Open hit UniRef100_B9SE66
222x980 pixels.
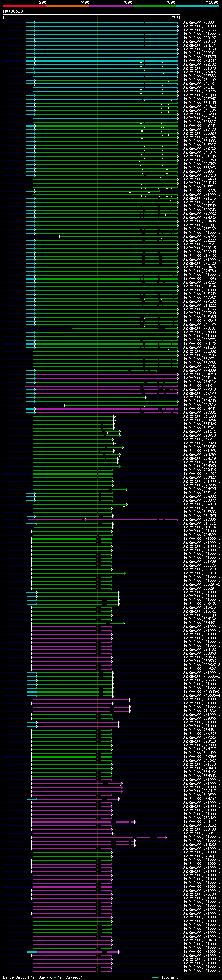(199, 30)
